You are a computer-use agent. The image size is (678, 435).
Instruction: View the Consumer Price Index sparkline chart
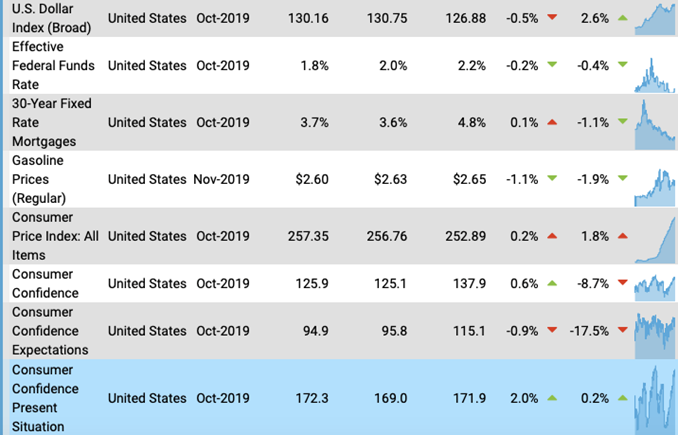(x=655, y=240)
